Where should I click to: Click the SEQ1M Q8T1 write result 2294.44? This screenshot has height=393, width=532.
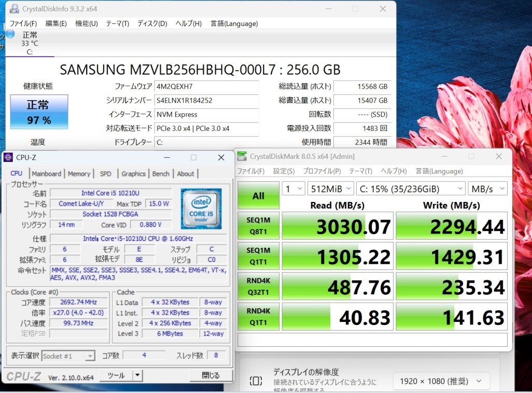coord(452,226)
